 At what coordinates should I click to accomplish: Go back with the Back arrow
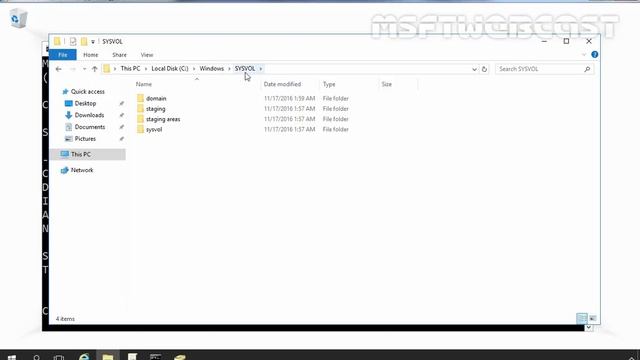coord(59,69)
